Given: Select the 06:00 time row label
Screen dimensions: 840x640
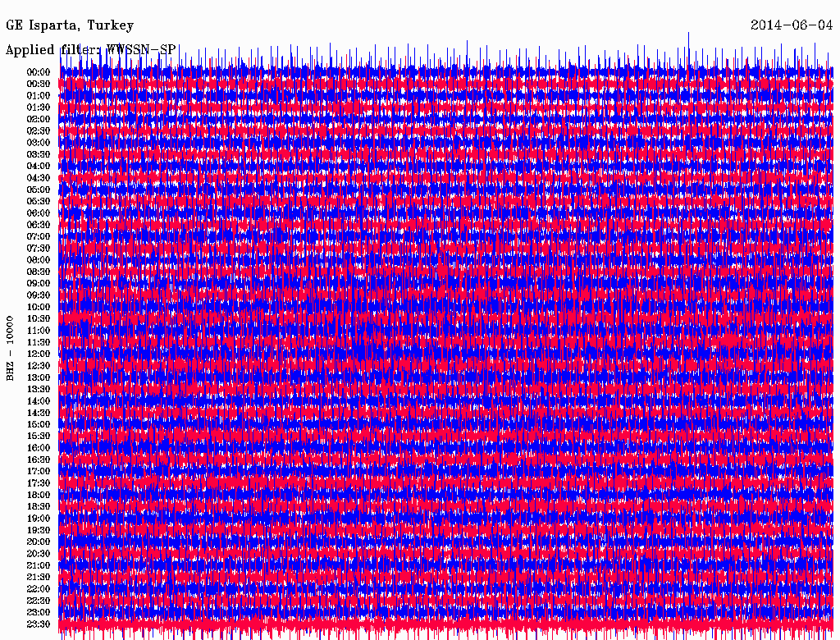Looking at the screenshot, I should (39, 213).
